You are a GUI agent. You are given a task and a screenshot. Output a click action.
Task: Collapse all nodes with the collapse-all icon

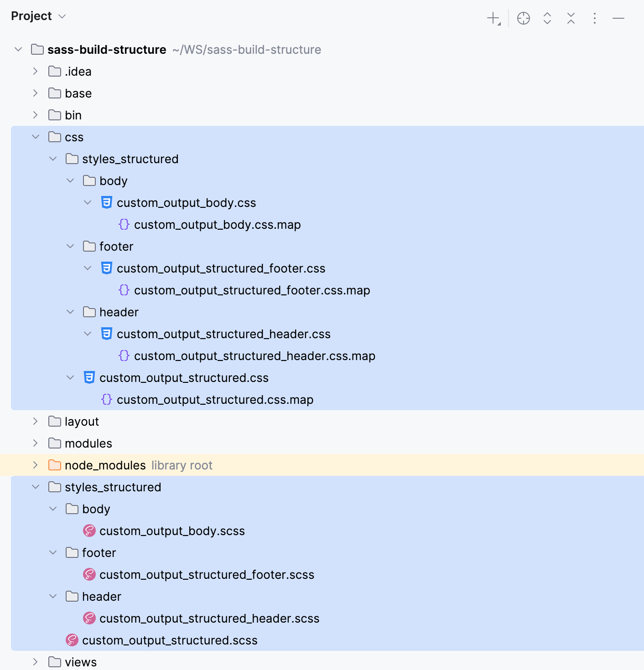(571, 19)
